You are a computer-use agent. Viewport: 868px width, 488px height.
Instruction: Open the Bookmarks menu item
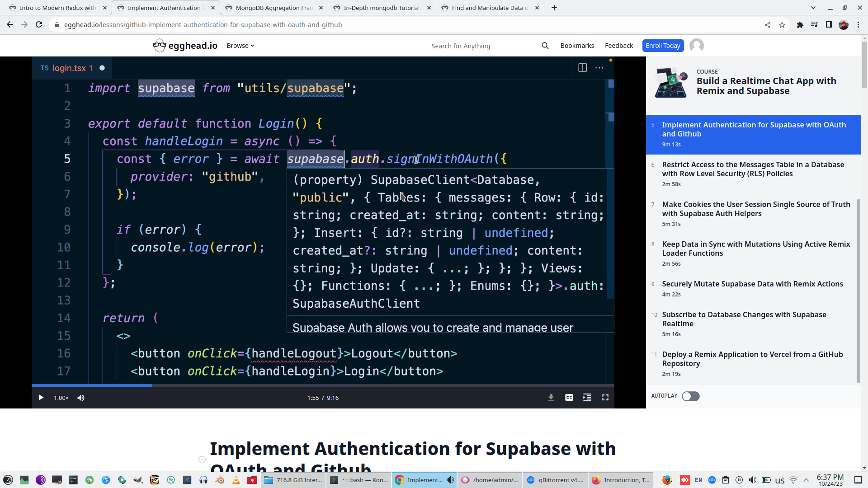(577, 46)
